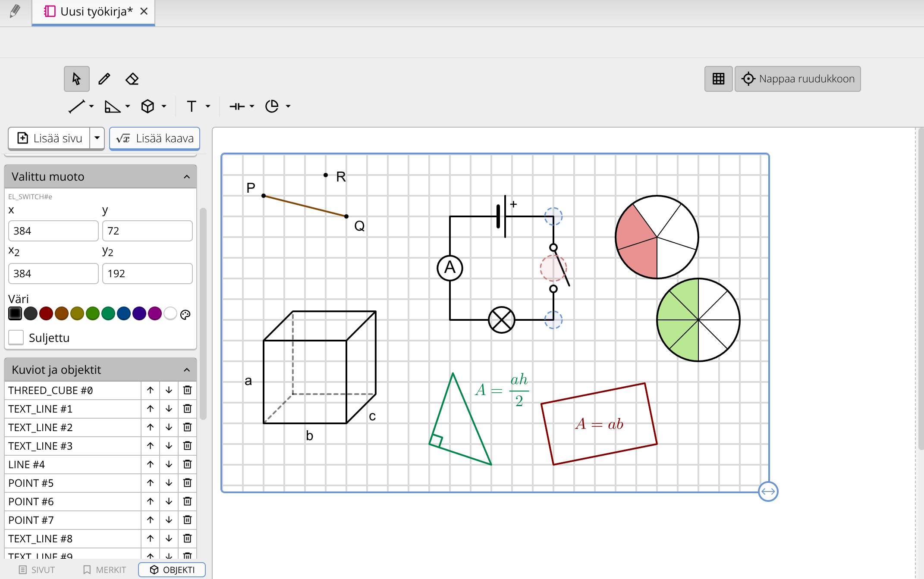Viewport: 924px width, 579px height.
Task: Click the Lisää kaava button
Action: coord(154,138)
